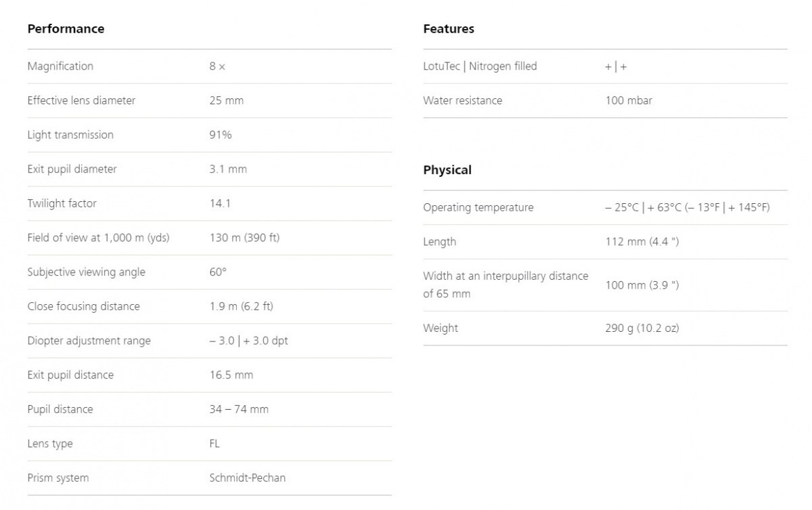Image resolution: width=812 pixels, height=510 pixels.
Task: Click the Twilight factor label
Action: click(62, 203)
